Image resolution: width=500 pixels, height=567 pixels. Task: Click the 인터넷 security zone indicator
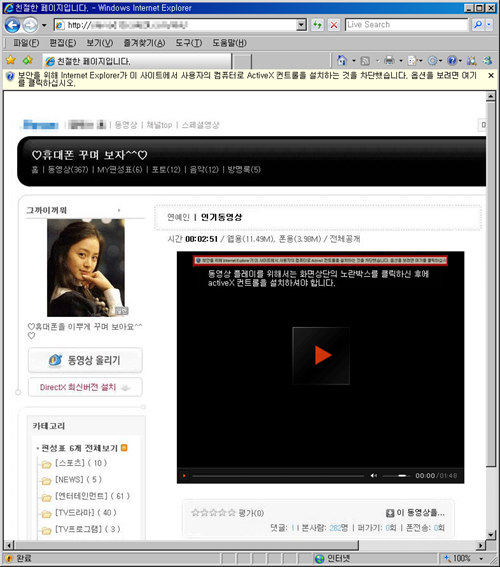coord(333,558)
